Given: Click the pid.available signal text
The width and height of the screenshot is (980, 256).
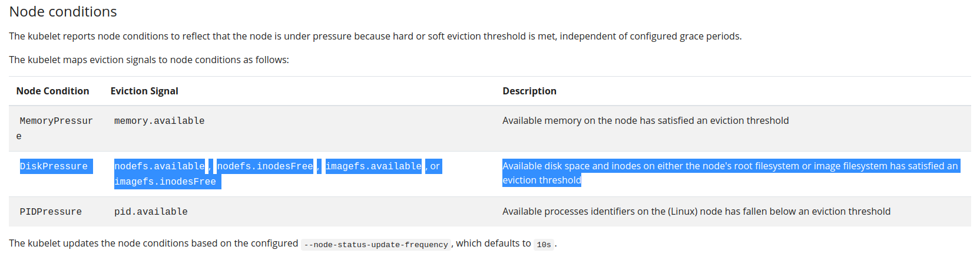Looking at the screenshot, I should click(x=151, y=212).
